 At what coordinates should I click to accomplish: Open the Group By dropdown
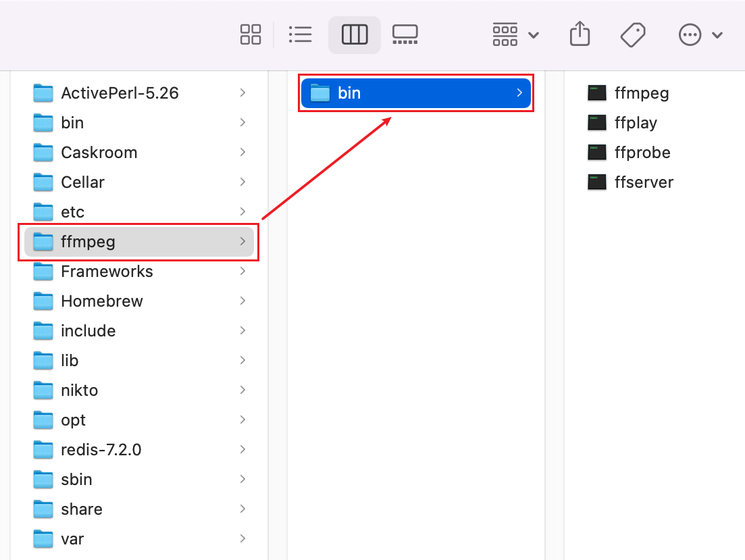tap(515, 34)
